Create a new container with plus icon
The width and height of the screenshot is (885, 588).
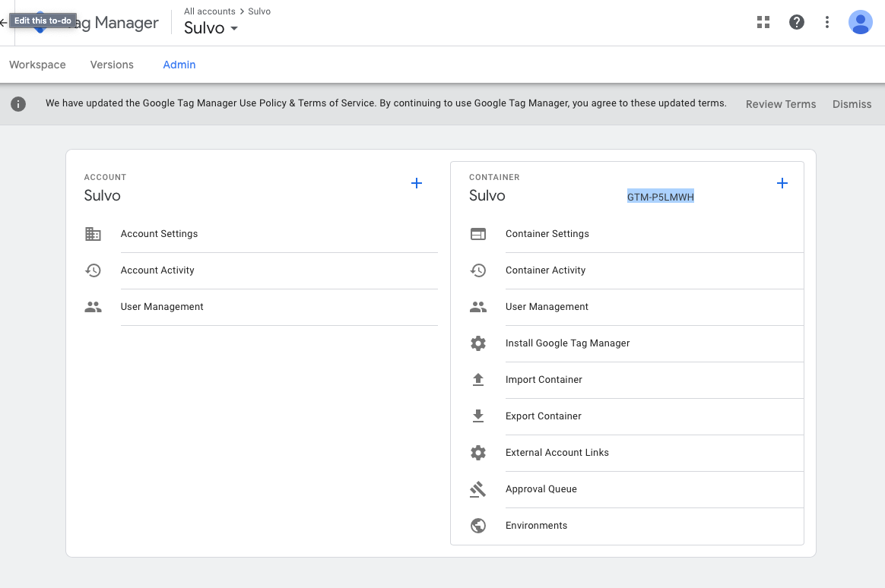782,183
